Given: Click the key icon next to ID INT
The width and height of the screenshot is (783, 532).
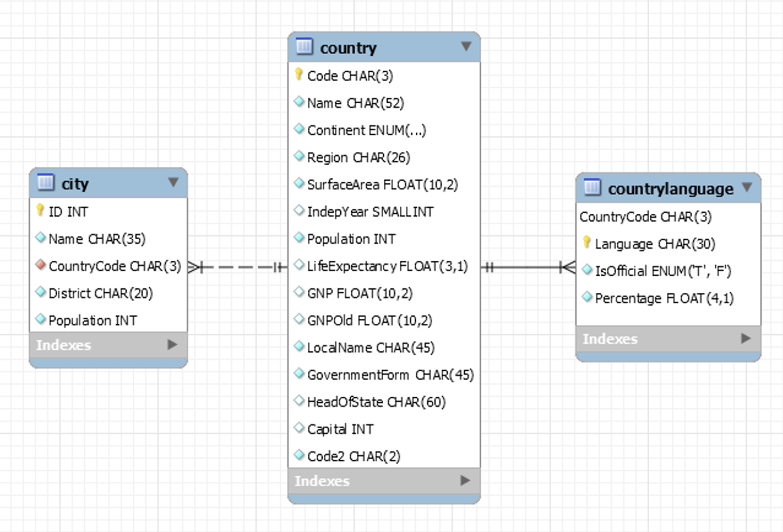Looking at the screenshot, I should 40,210.
